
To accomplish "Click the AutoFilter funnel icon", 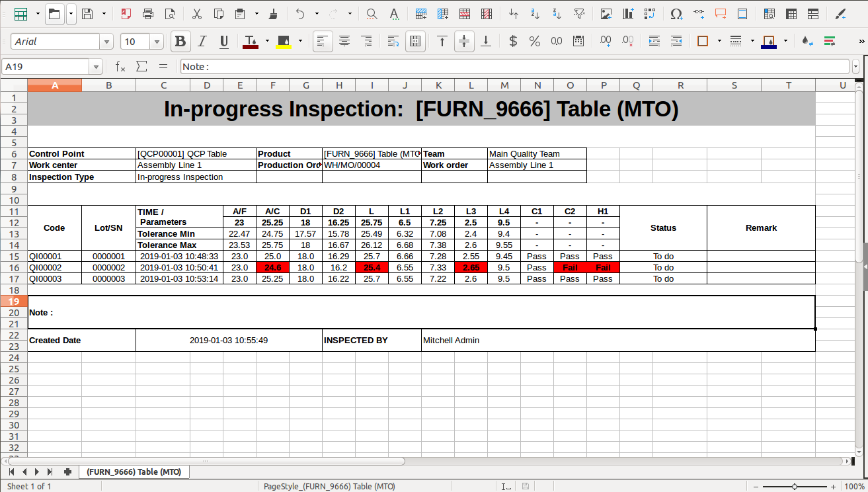I will point(579,14).
